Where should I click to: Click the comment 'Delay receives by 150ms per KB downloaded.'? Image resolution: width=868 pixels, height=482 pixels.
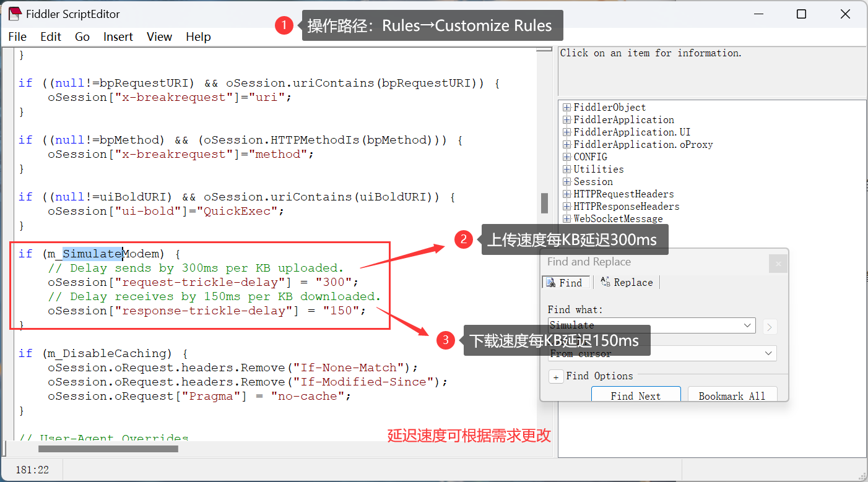[214, 296]
